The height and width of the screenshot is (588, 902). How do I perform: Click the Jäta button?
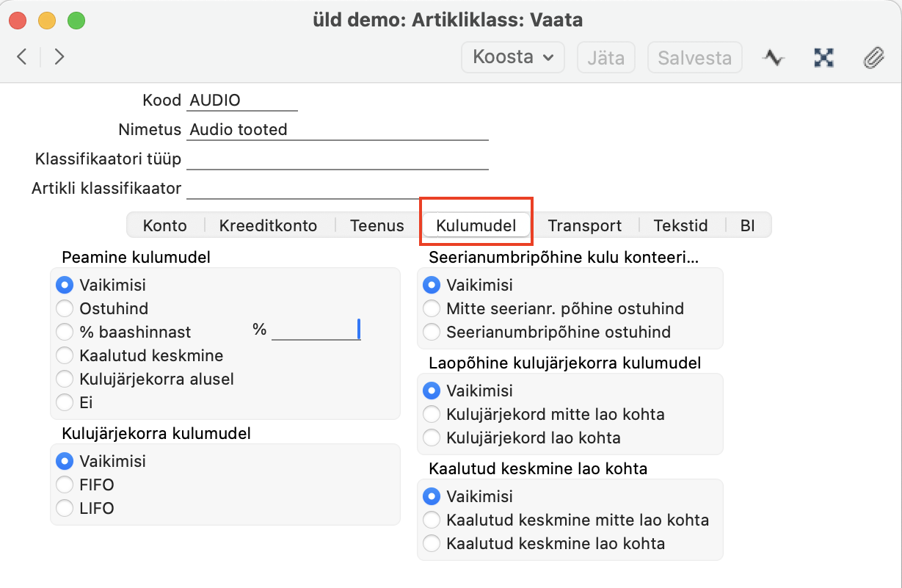point(605,57)
